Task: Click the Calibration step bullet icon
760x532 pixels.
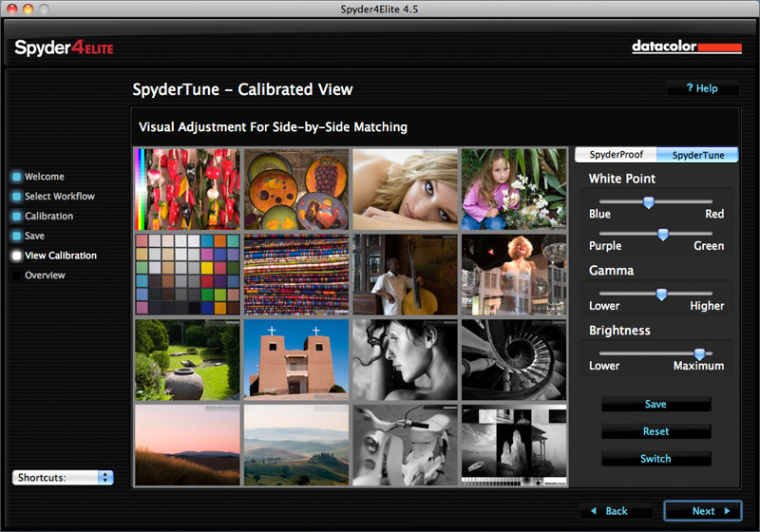Action: coord(16,217)
